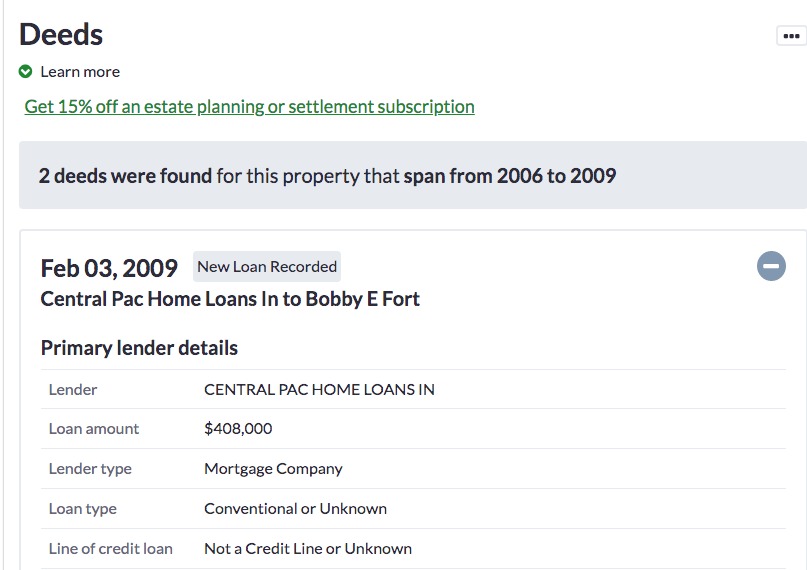Viewport: 807px width, 570px height.
Task: Open the three-dot options menu
Action: (x=791, y=36)
